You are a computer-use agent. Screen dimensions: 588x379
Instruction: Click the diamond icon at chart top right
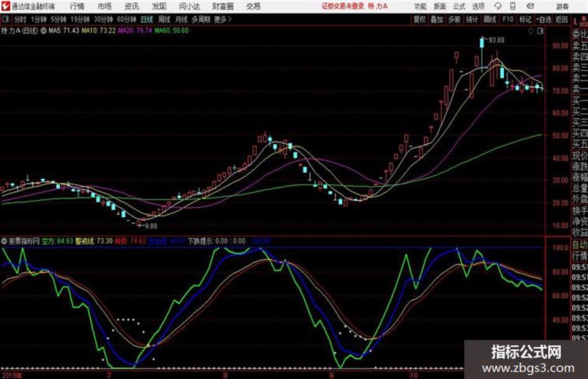(531, 31)
